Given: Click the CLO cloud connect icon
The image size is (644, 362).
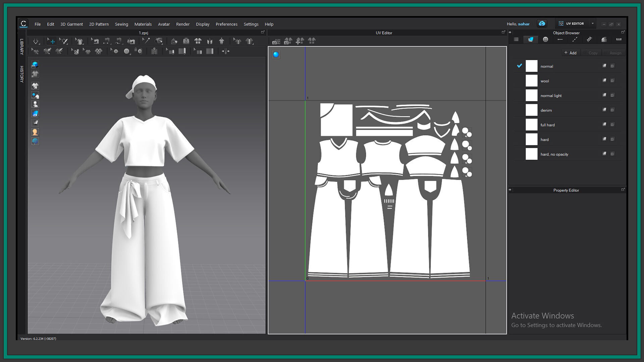Looking at the screenshot, I should [x=542, y=23].
